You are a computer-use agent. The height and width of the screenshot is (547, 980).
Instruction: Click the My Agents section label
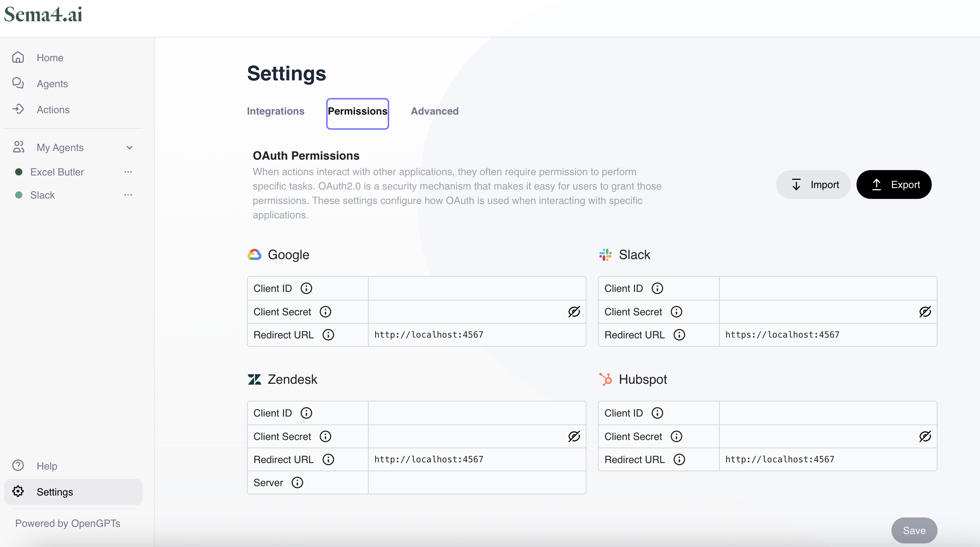point(60,147)
